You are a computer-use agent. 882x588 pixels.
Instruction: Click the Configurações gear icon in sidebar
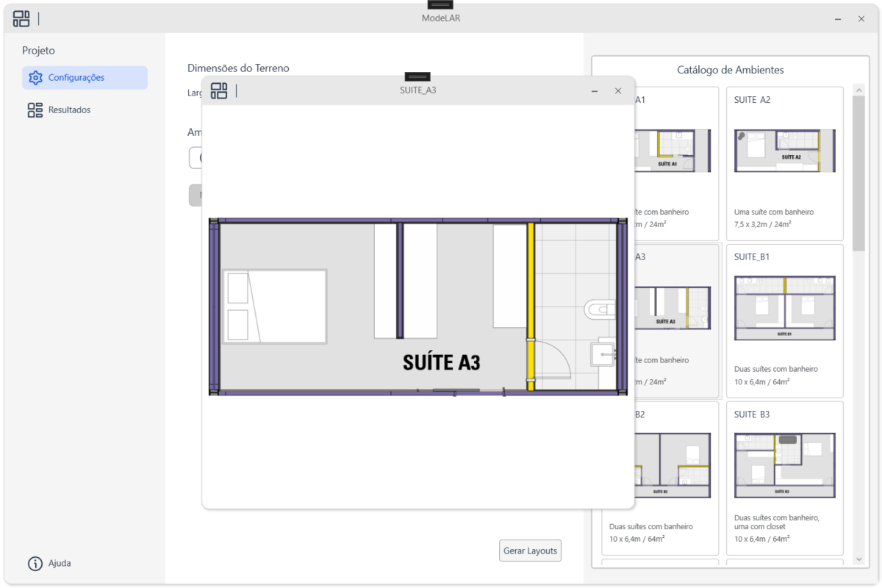click(35, 78)
